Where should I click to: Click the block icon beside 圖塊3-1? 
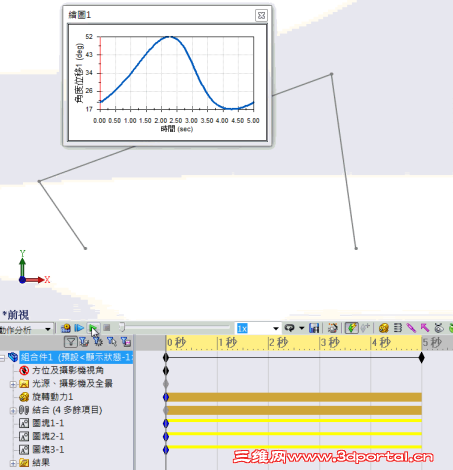point(24,450)
